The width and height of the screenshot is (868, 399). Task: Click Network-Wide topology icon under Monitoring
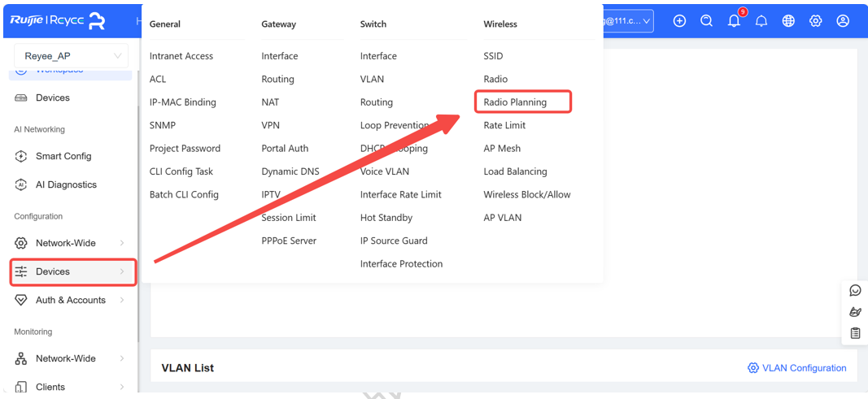click(x=20, y=358)
